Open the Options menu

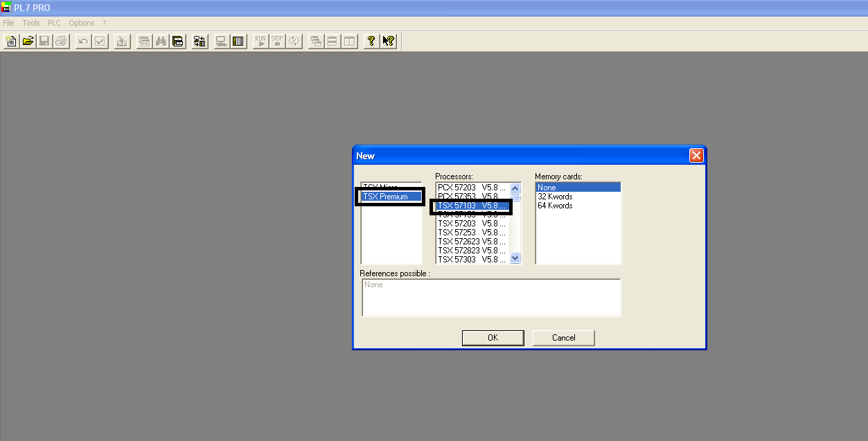tap(82, 23)
